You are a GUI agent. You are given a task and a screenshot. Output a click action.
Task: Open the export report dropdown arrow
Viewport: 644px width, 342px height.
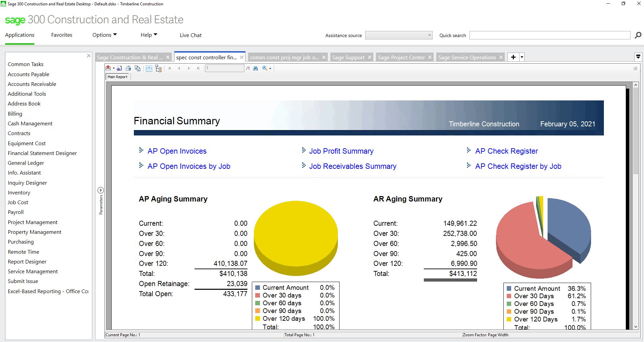pos(114,68)
